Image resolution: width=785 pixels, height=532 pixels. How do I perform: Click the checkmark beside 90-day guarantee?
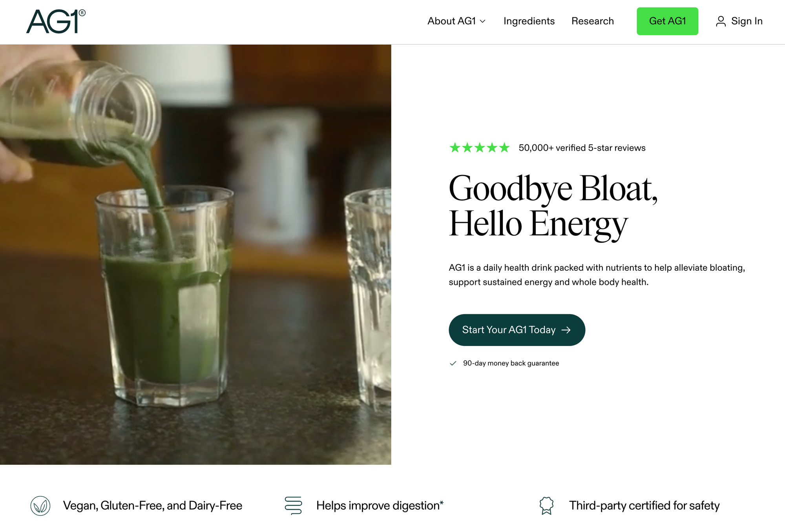[453, 363]
